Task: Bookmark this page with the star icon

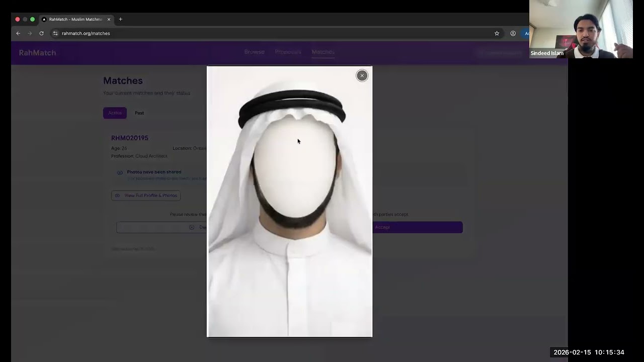Action: [497, 33]
